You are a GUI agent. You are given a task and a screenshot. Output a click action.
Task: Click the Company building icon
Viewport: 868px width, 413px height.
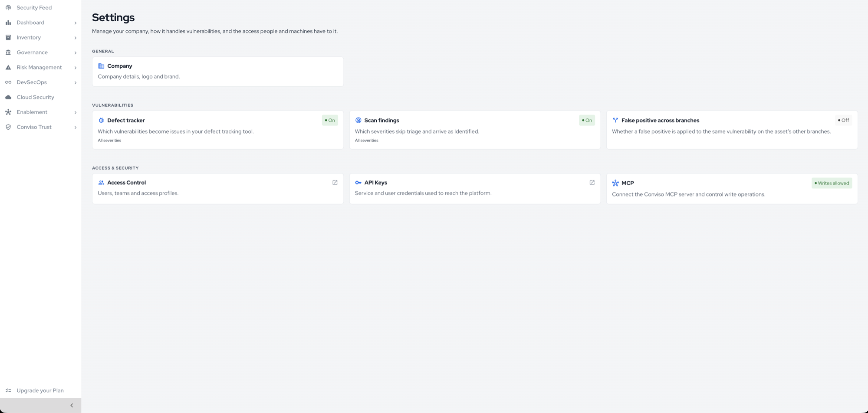[101, 66]
